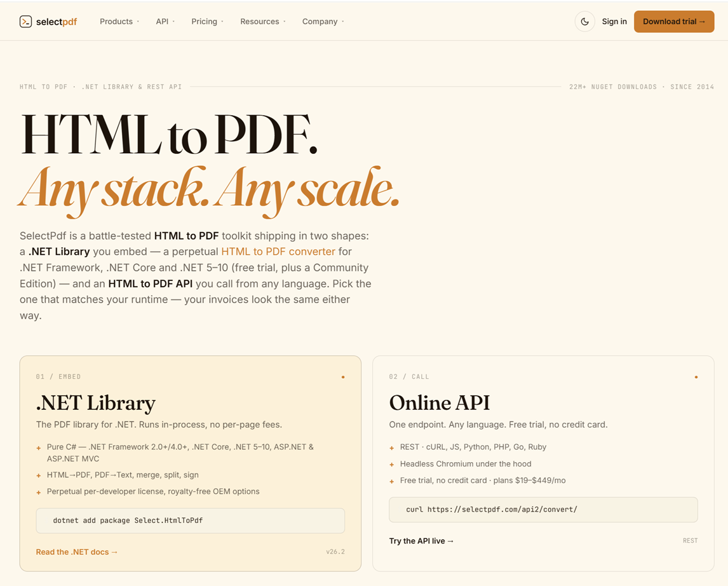The image size is (728, 586).
Task: Click the curl api2/convert command box
Action: (x=543, y=509)
